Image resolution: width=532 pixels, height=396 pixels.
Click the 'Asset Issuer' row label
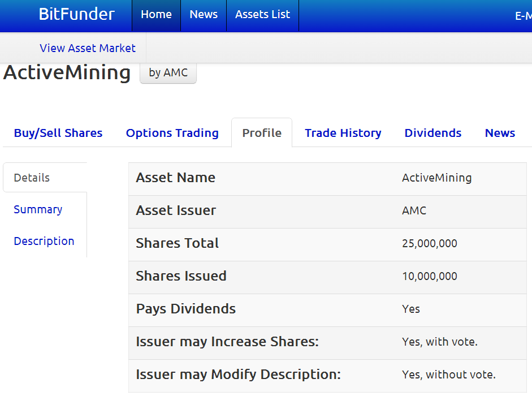click(x=176, y=210)
